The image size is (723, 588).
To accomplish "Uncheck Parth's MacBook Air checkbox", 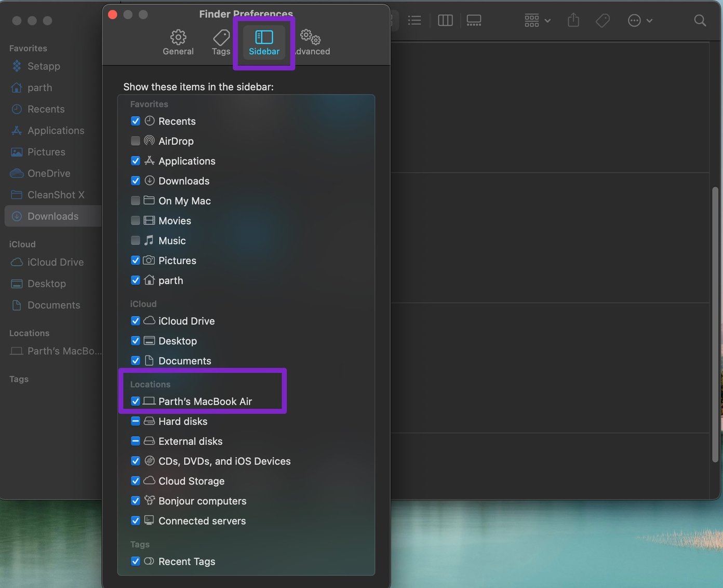I will pos(136,401).
